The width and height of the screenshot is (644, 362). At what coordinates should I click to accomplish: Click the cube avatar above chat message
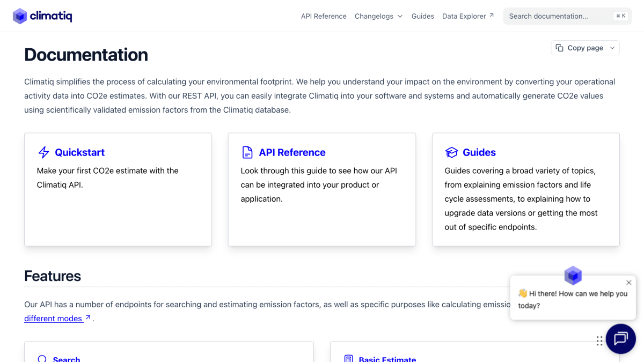[x=573, y=276]
